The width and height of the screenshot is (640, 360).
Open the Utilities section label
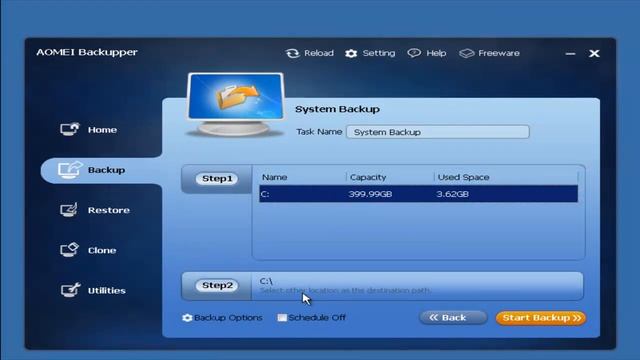click(x=107, y=291)
